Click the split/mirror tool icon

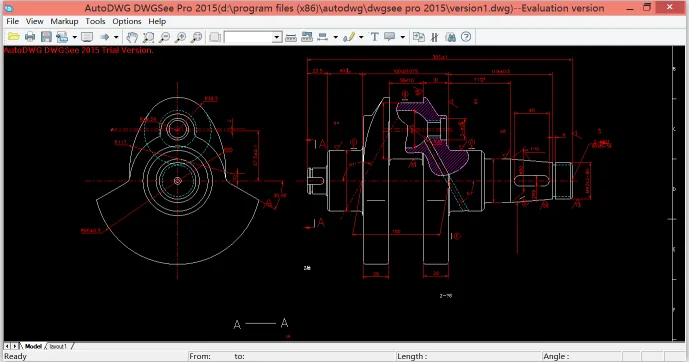pyautogui.click(x=435, y=37)
